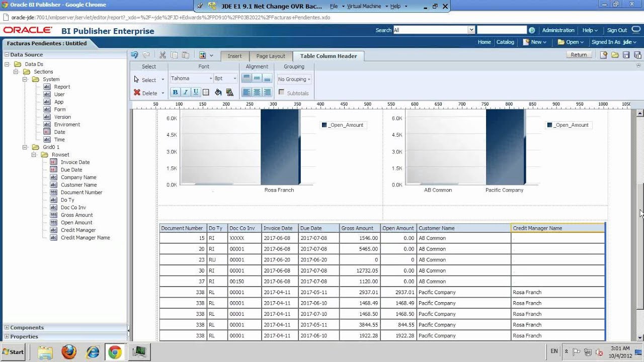Center text horizontally
Screen dimensions: 644x362
coord(257,92)
